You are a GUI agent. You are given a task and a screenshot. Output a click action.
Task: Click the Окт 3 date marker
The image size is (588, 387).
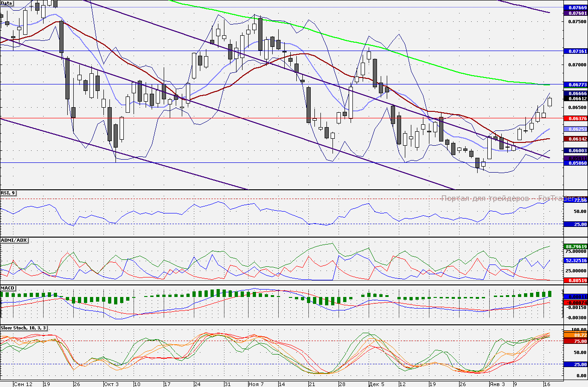(x=111, y=384)
